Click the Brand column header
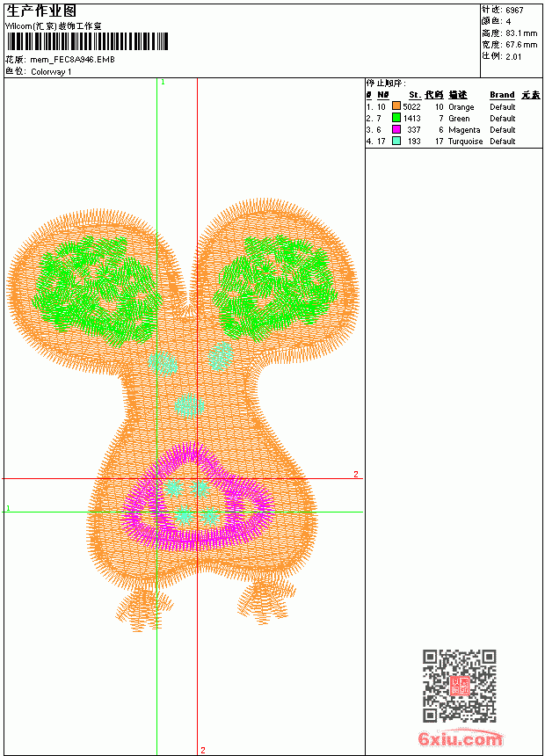This screenshot has width=545, height=756. tap(502, 95)
